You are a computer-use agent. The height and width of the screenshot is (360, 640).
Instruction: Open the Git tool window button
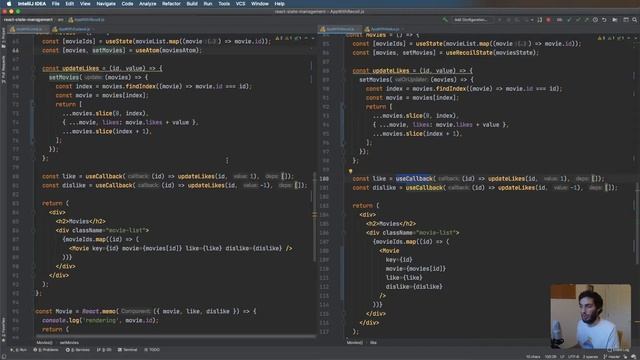(104, 350)
